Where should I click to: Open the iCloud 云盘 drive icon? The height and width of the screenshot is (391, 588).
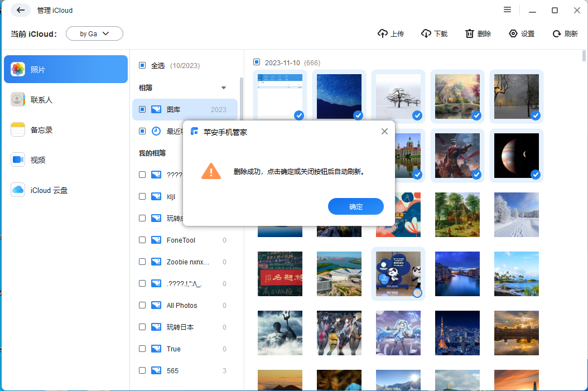click(17, 190)
